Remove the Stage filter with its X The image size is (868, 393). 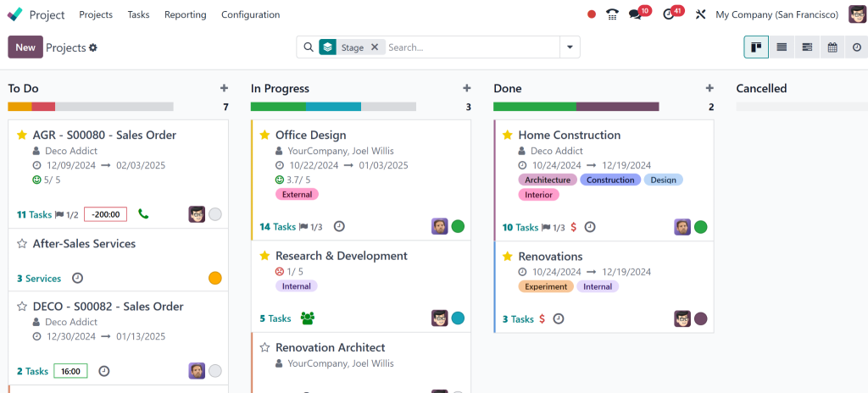pos(375,47)
